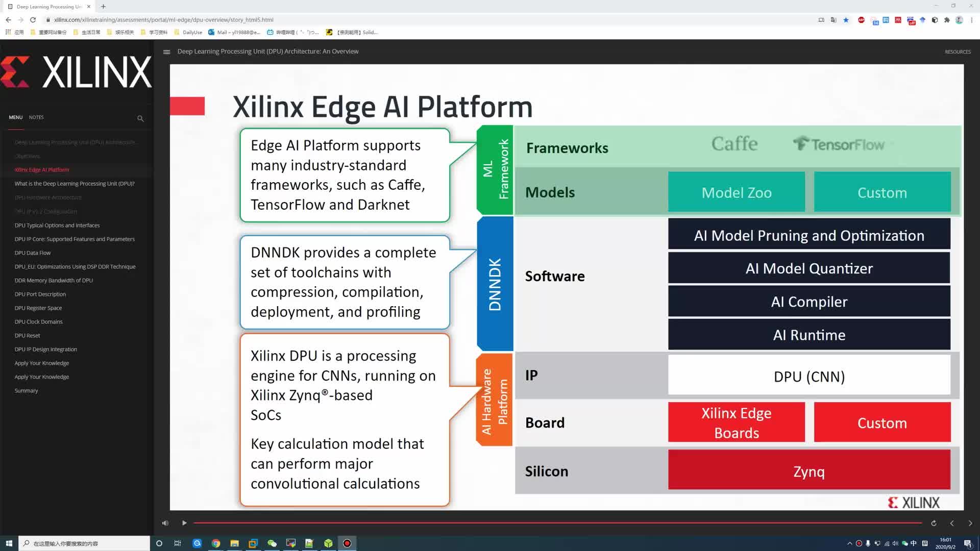The height and width of the screenshot is (551, 980).
Task: Open Chrome three-dot menu
Action: pyautogui.click(x=972, y=20)
